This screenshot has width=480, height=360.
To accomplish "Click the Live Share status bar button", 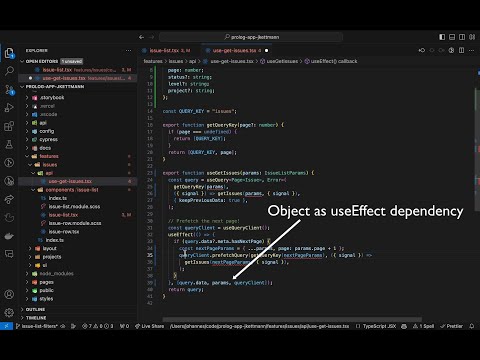I will pyautogui.click(x=149, y=326).
